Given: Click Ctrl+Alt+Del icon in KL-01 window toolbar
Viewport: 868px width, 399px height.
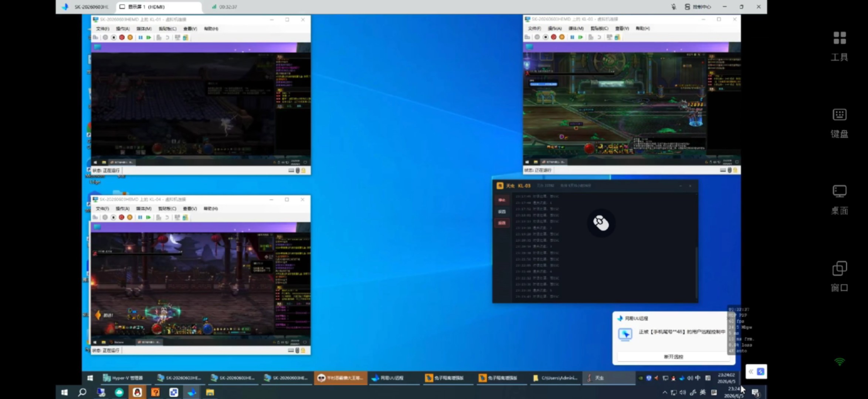Looking at the screenshot, I should 96,37.
